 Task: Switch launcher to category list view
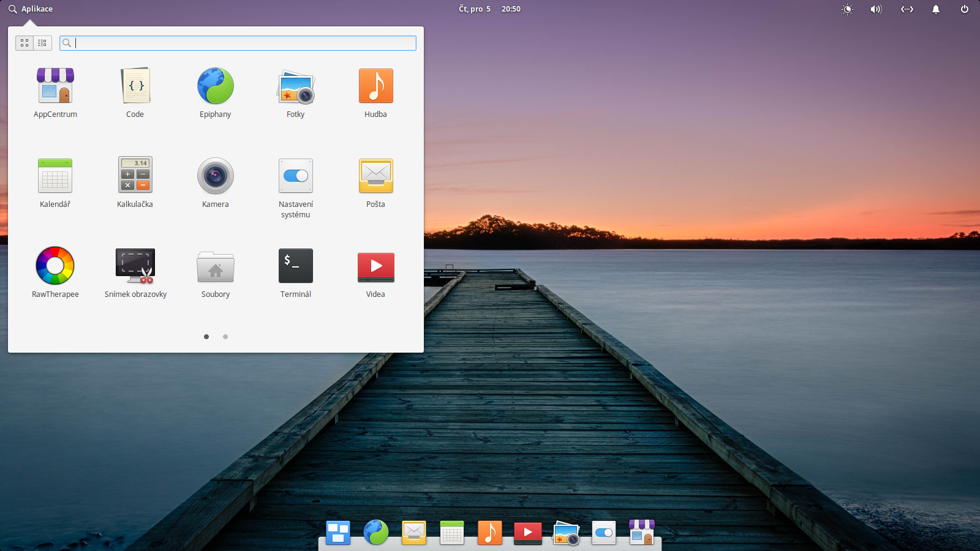(42, 43)
